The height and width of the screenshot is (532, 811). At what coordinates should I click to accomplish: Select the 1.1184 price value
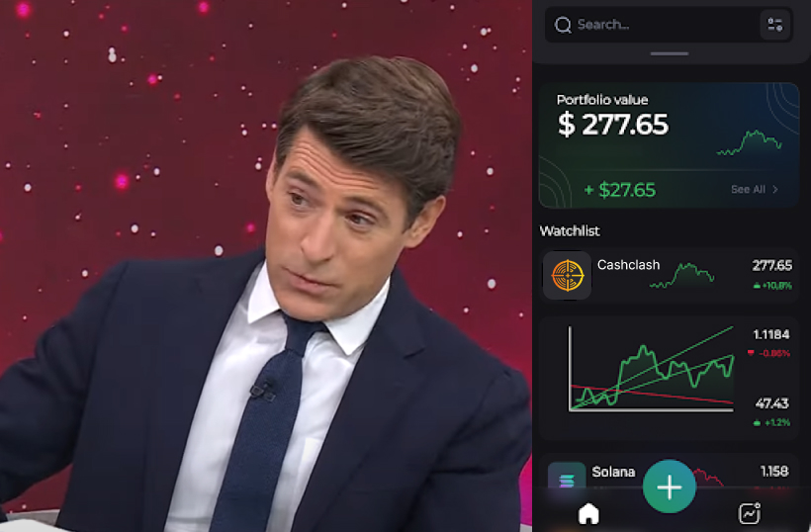pyautogui.click(x=771, y=334)
